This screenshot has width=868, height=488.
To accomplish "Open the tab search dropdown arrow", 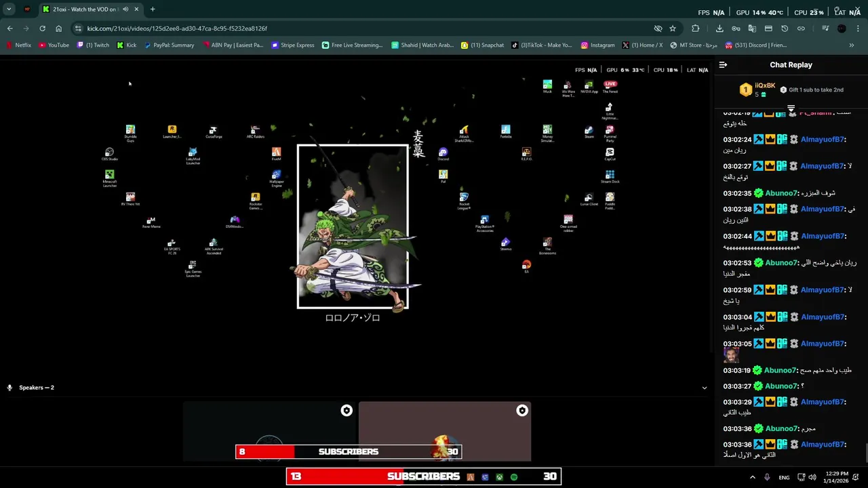I will point(9,9).
